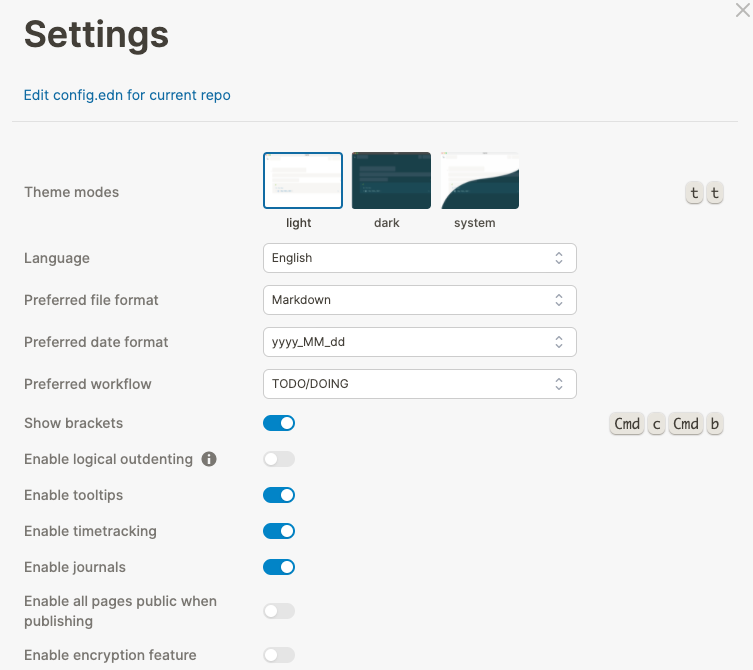The width and height of the screenshot is (753, 670).
Task: Click the 'Theme modes' label
Action: coord(72,192)
